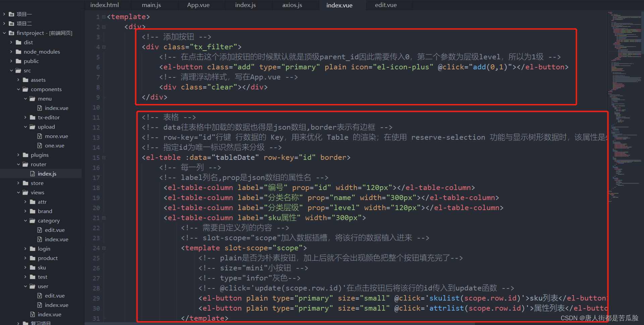Expand the store folder chevron
Viewport: 644px width, 325px height.
click(x=18, y=183)
